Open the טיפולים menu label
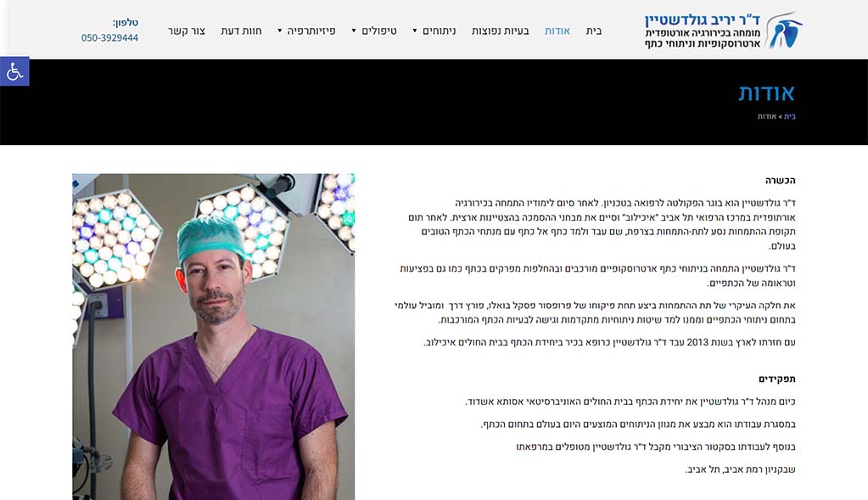This screenshot has width=868, height=500. (379, 31)
